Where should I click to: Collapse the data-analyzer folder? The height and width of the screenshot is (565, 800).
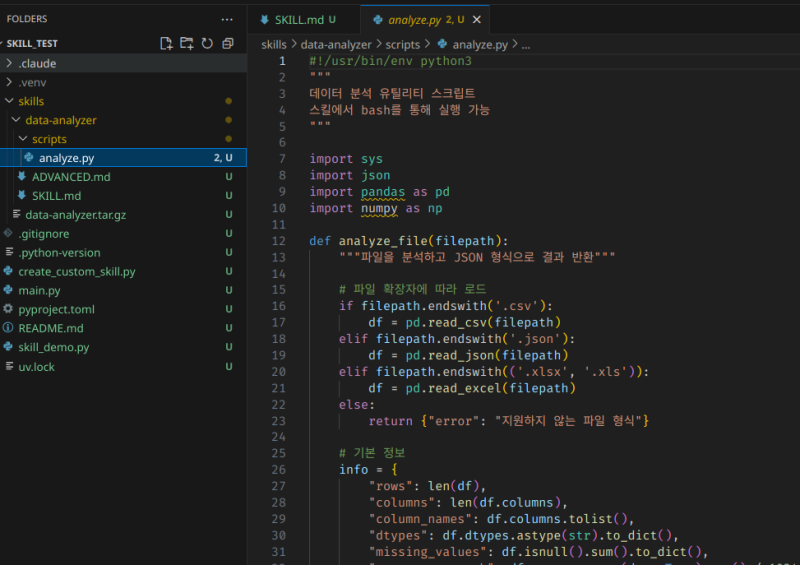click(60, 120)
